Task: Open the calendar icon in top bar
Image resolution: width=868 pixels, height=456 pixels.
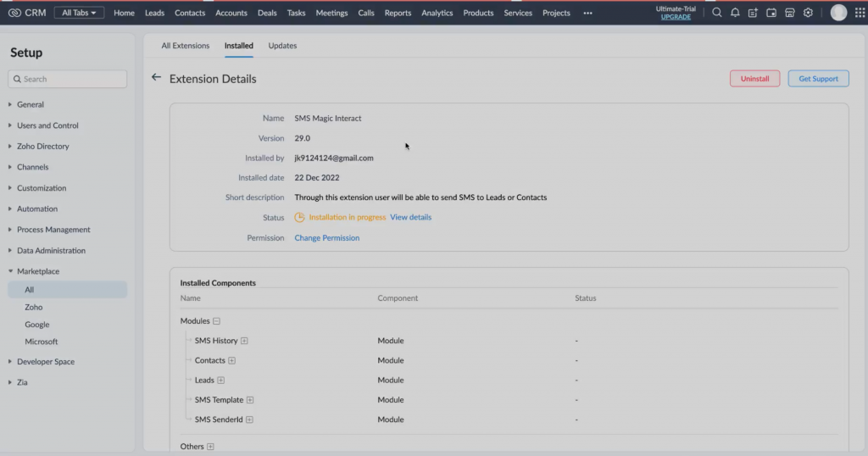Action: pos(771,12)
